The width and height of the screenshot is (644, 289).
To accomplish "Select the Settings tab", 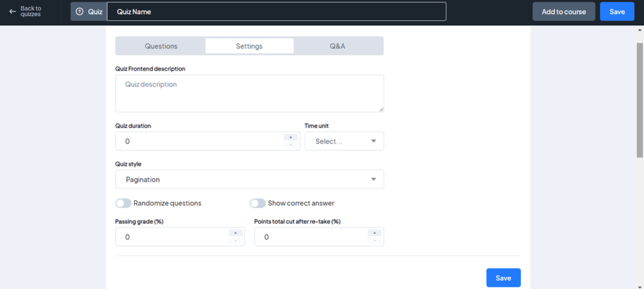I will tap(249, 46).
